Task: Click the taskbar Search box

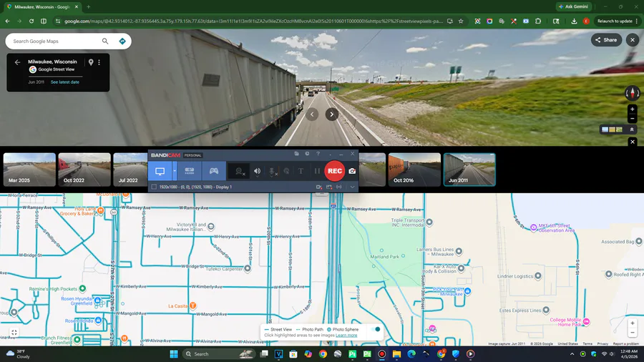Action: coord(218,354)
